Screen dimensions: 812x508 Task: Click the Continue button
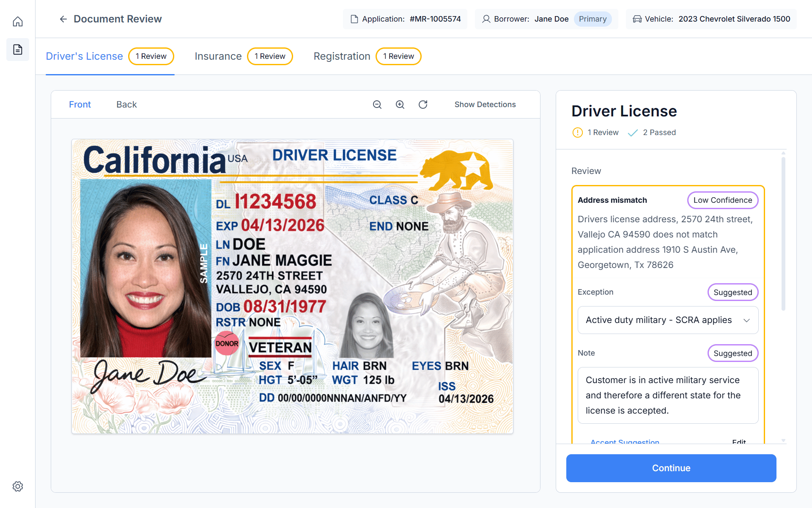671,468
